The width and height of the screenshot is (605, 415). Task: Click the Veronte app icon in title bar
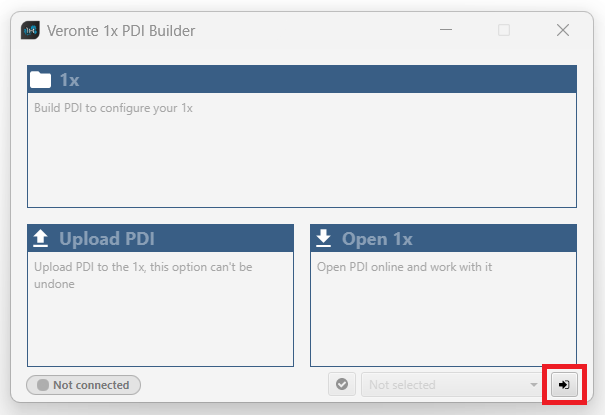coord(30,30)
